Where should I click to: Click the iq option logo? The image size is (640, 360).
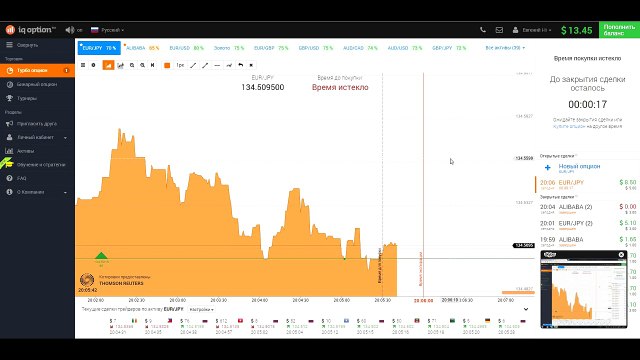pos(30,30)
